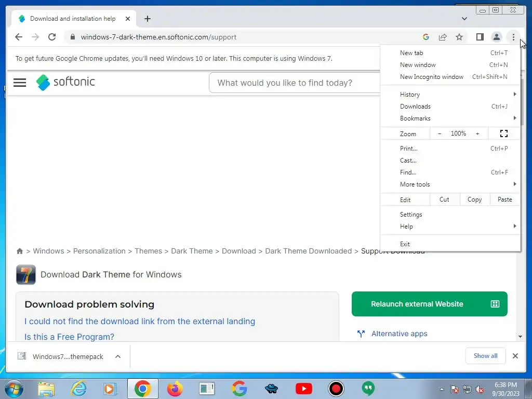Expand the More tools submenu

click(450, 184)
